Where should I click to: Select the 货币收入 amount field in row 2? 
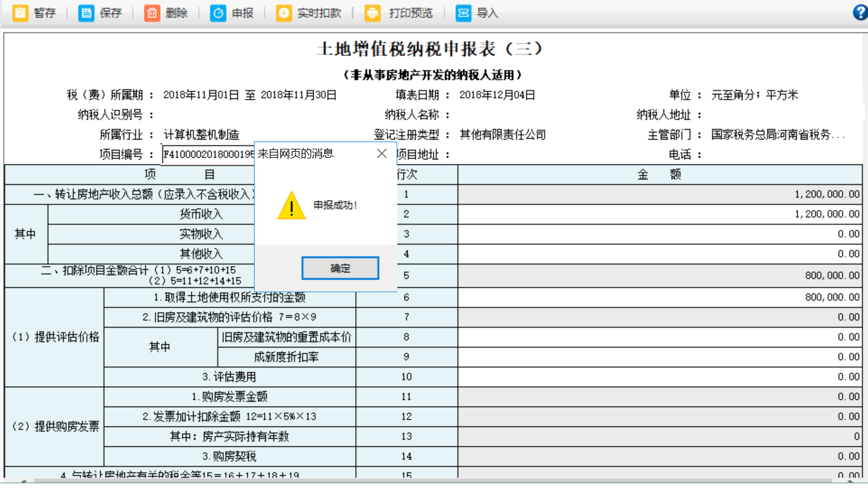(x=660, y=214)
